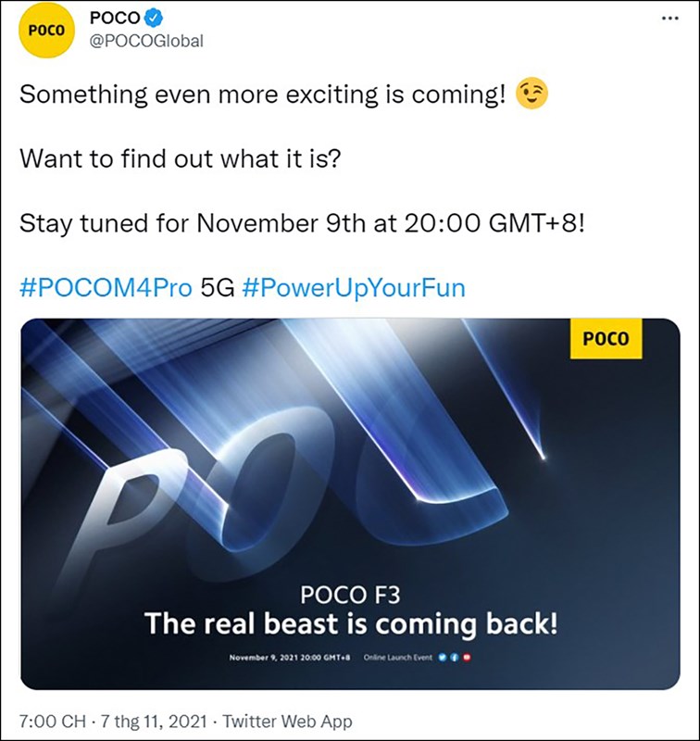The height and width of the screenshot is (741, 700).
Task: Click the yellow POCO logo in banner
Action: (x=606, y=339)
